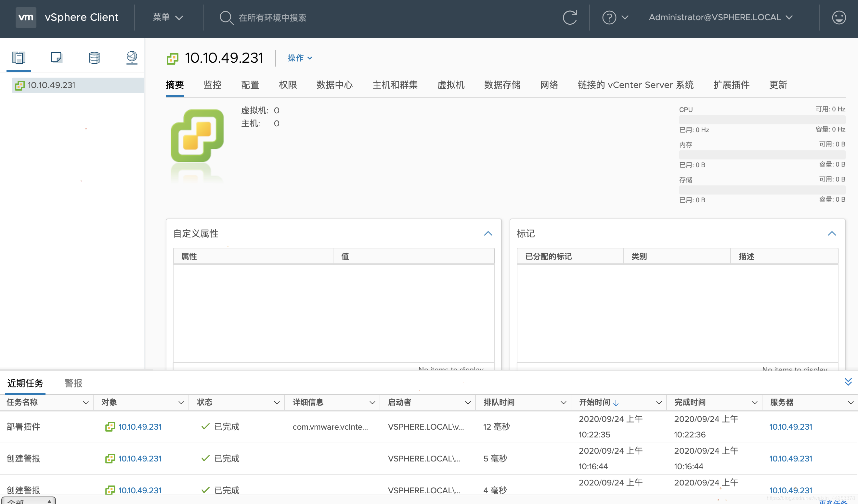Open the Storage inventory view icon
The width and height of the screenshot is (858, 504).
94,57
